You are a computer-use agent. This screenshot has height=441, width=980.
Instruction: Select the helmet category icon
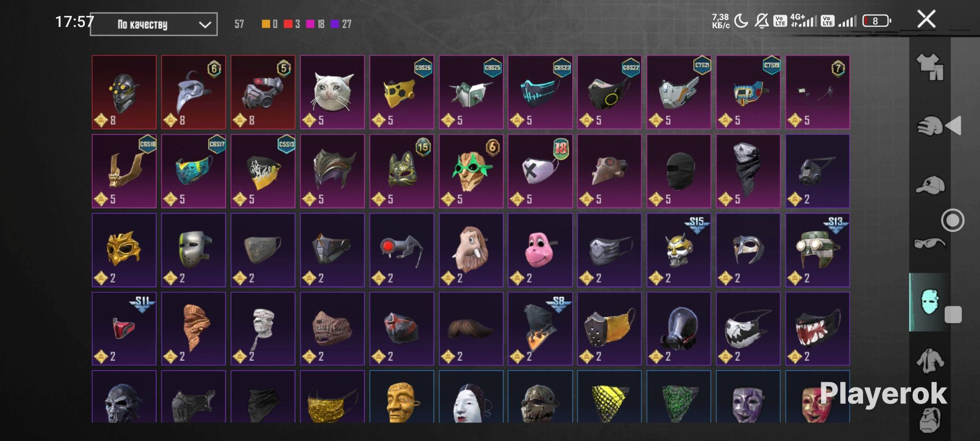click(930, 126)
